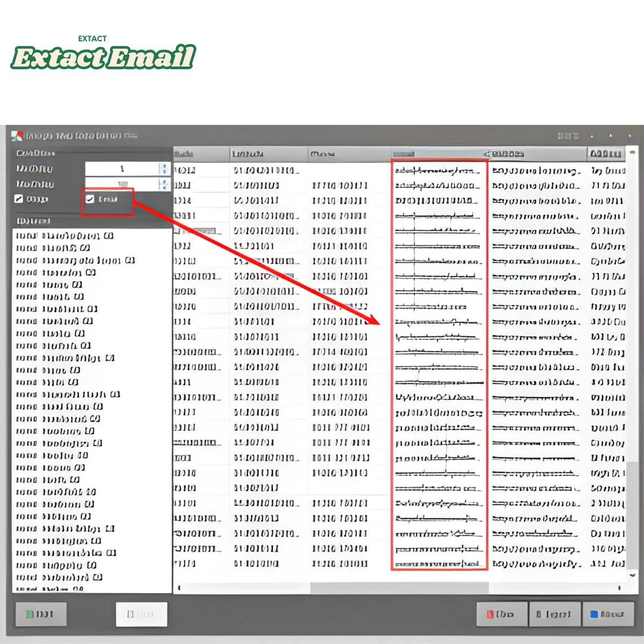Click the blue icon on the rightmost bottom button
Screen dimensions: 644x644
tap(593, 614)
